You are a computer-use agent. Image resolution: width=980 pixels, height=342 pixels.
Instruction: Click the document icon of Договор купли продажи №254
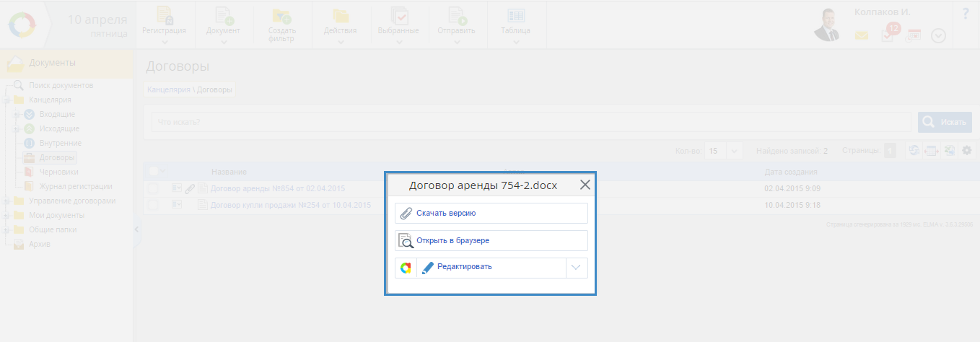tap(203, 205)
